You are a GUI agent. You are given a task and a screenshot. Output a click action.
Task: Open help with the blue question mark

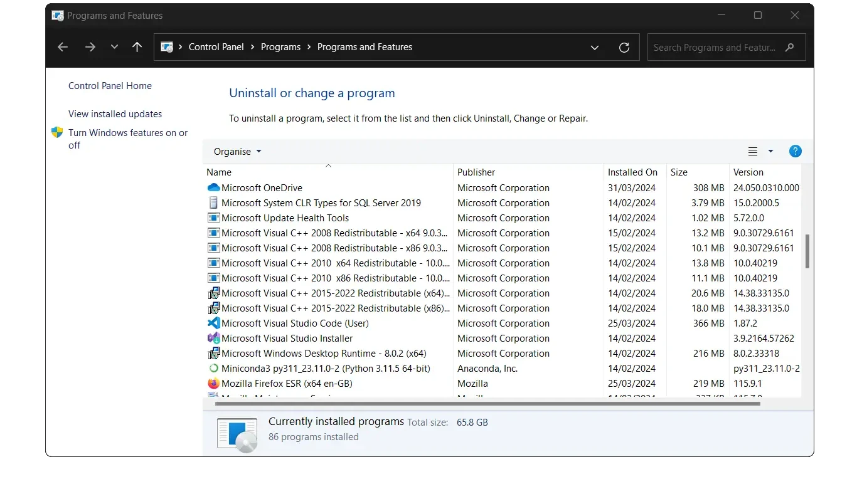point(795,151)
